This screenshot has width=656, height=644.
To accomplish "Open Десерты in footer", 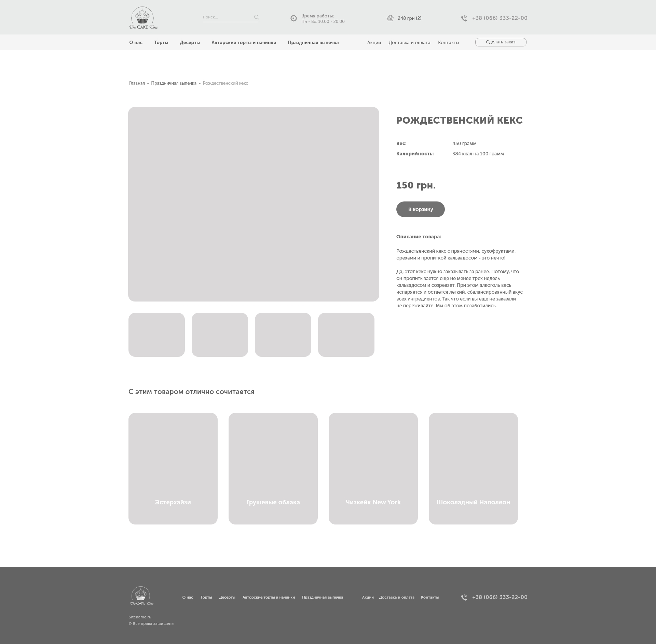I will coord(227,598).
